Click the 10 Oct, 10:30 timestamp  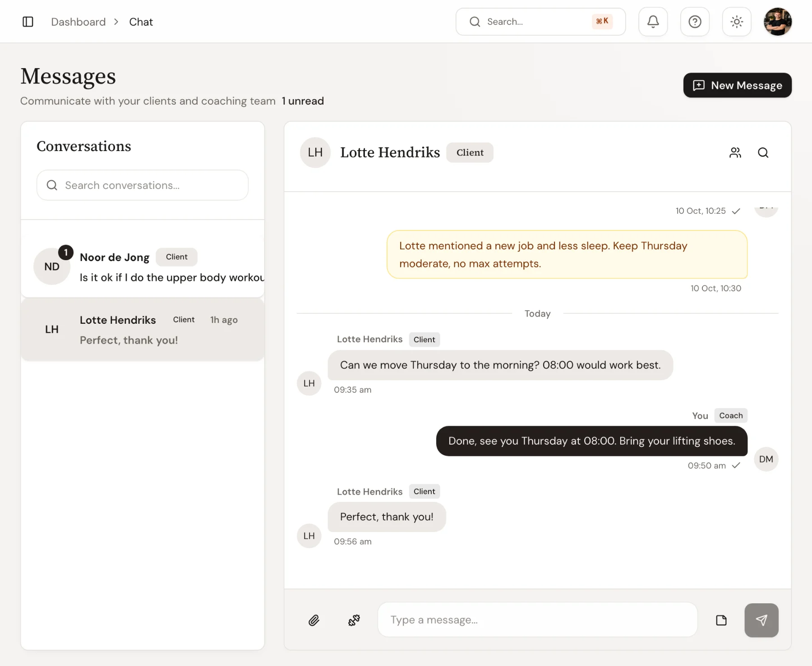(x=715, y=289)
